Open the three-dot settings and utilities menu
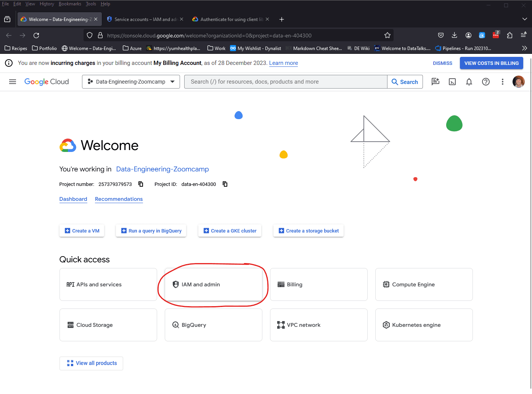The height and width of the screenshot is (394, 532). point(503,82)
